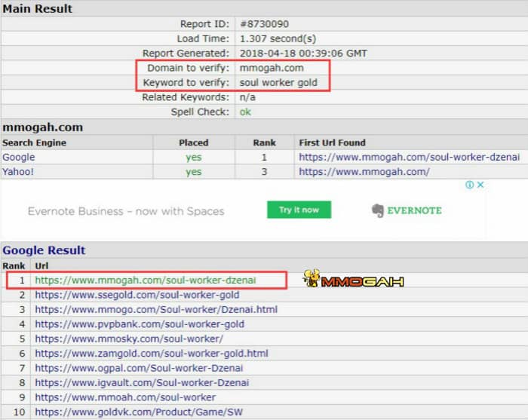Select the load time 1.307 second(s)
The image size is (528, 420).
point(278,38)
